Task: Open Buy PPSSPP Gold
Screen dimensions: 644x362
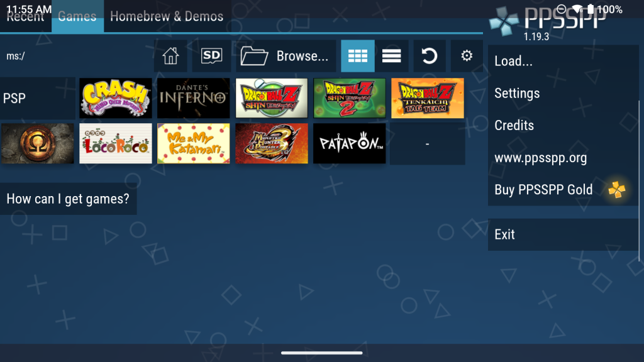Action: coord(563,190)
